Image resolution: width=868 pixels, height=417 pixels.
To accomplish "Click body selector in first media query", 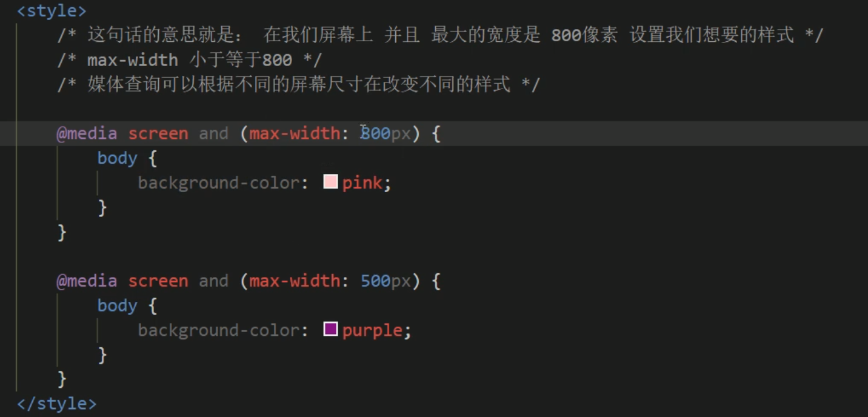I will 118,158.
